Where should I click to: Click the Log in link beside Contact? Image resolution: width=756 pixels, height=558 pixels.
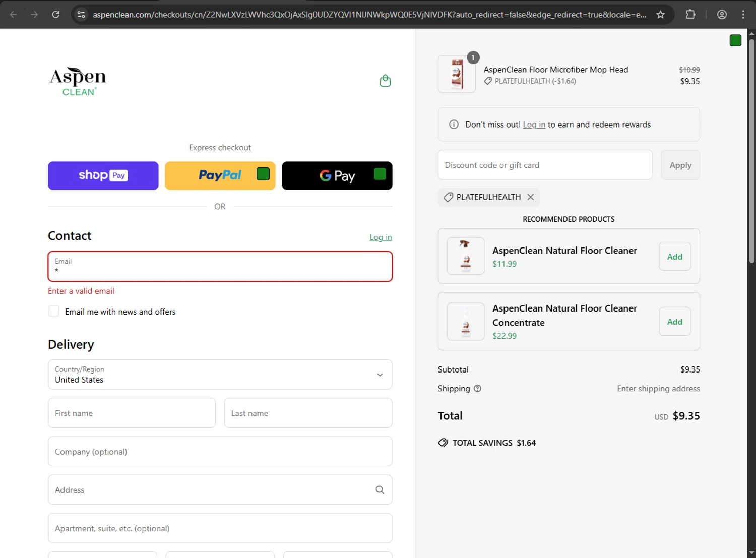pyautogui.click(x=381, y=237)
